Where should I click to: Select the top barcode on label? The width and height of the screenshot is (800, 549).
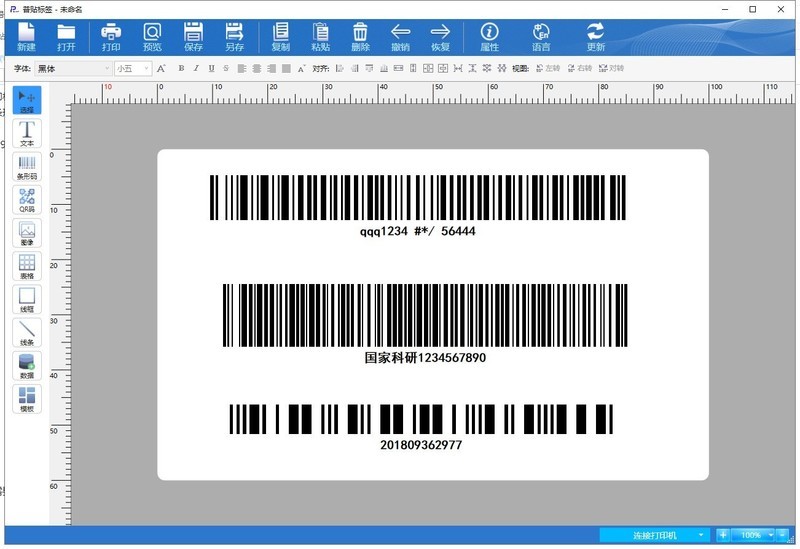(417, 197)
